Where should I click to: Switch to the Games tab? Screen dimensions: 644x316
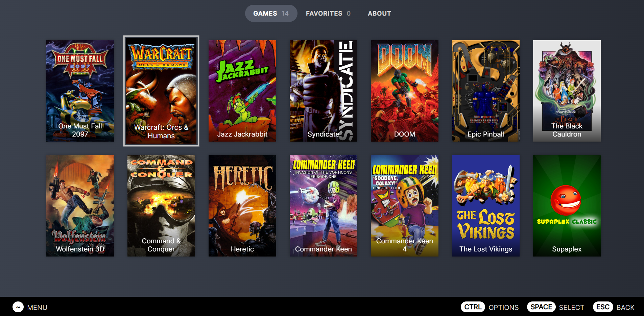click(x=271, y=14)
